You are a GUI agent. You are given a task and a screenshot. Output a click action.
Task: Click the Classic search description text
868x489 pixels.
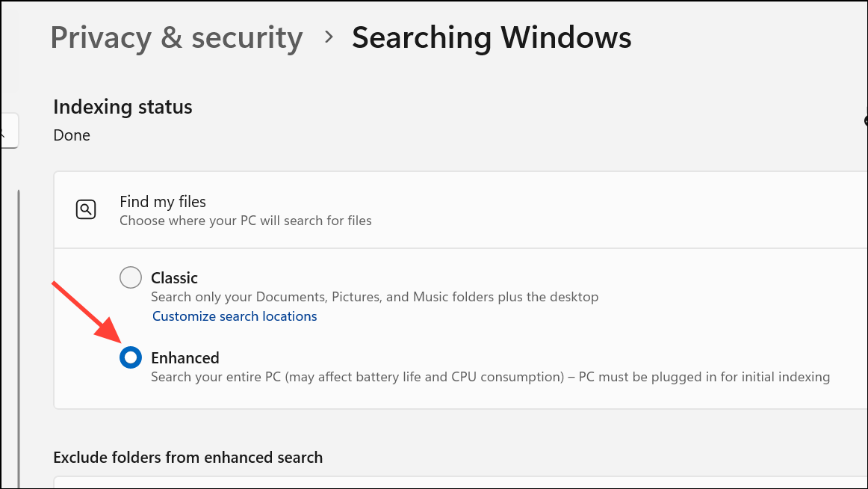(x=374, y=297)
